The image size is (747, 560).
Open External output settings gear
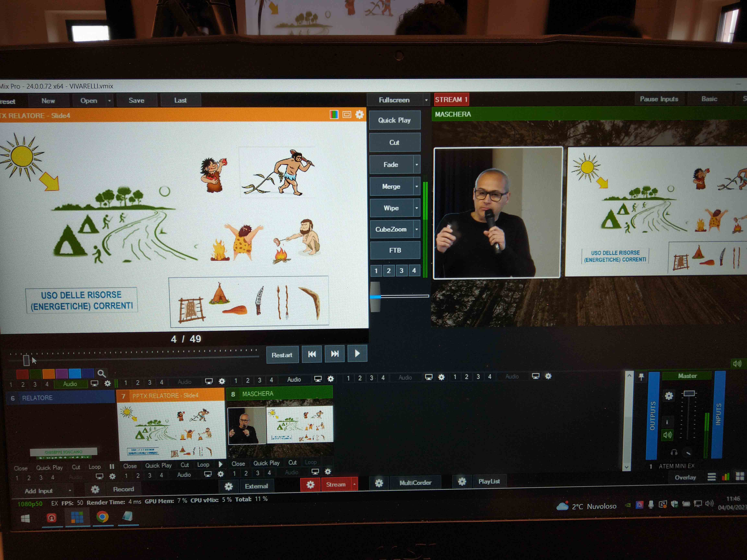[229, 486]
